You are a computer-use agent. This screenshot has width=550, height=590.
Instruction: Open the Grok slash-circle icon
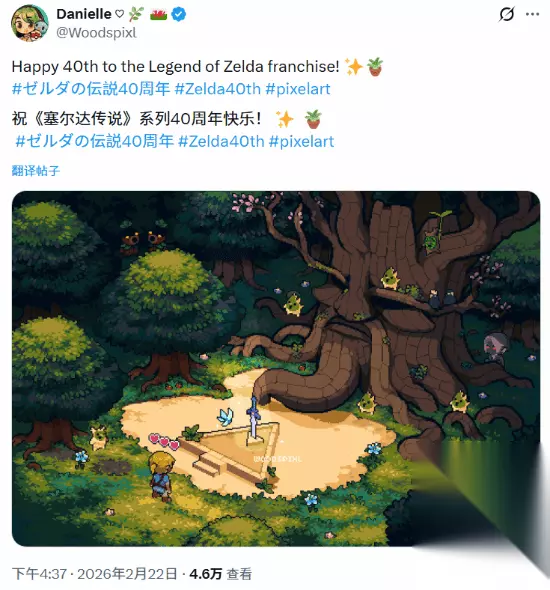tap(506, 14)
